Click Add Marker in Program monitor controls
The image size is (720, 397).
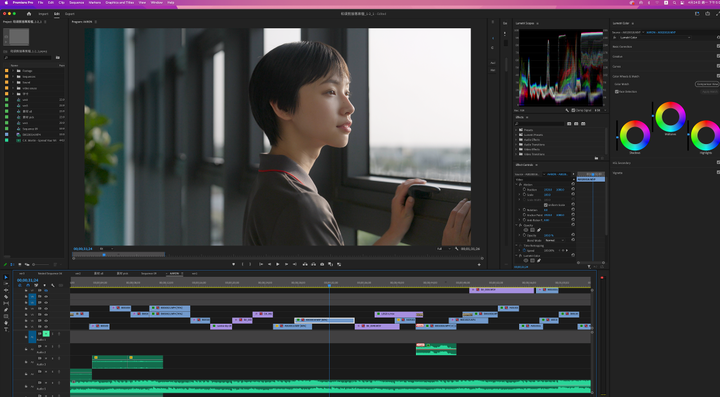point(234,264)
